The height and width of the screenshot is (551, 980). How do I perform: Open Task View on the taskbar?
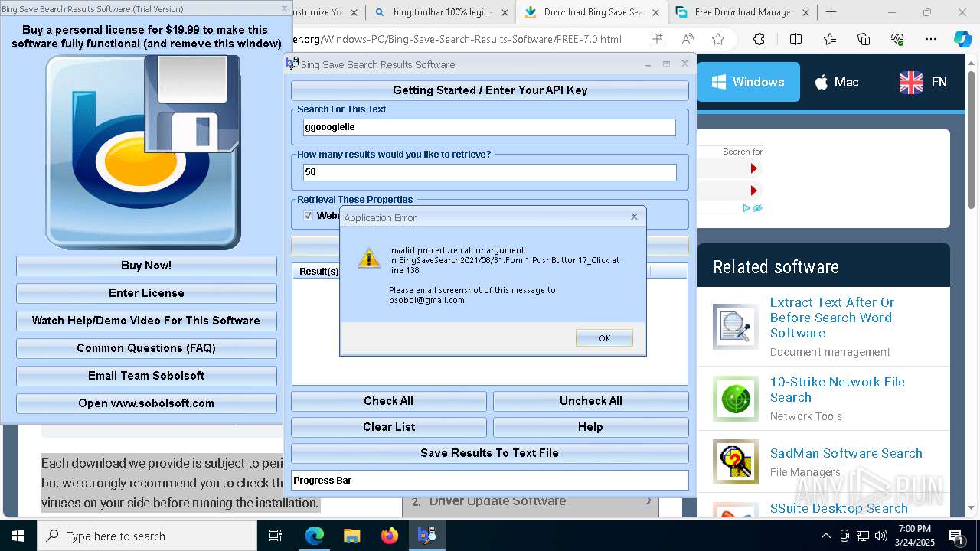pos(276,536)
